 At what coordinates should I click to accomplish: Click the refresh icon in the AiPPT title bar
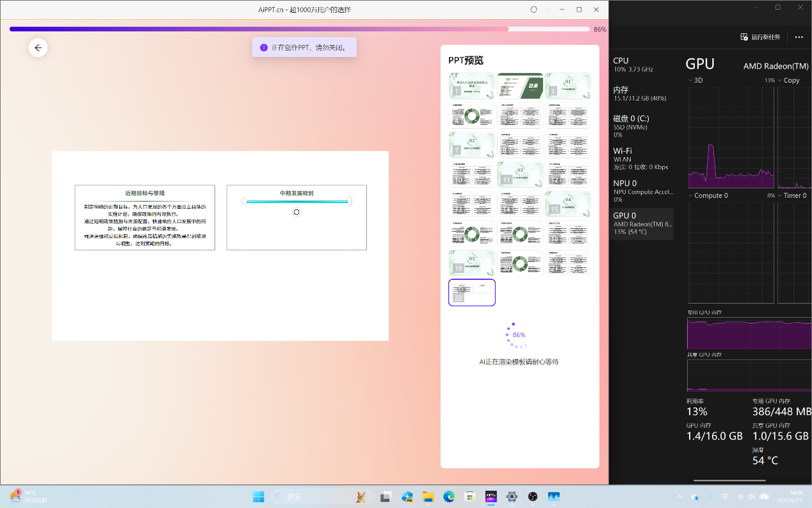coord(534,10)
